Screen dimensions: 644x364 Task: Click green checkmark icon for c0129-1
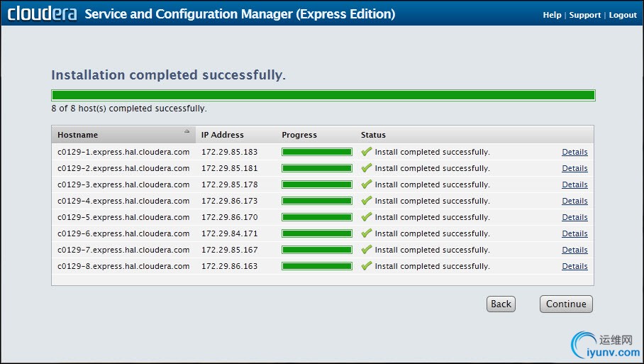[x=367, y=152]
